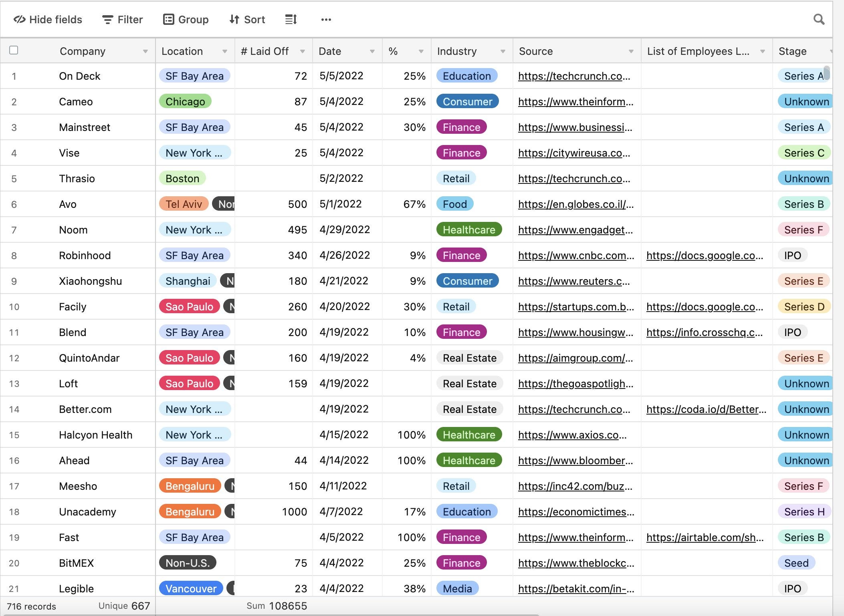The image size is (844, 616).
Task: Open the more options ellipsis menu
Action: [x=326, y=19]
